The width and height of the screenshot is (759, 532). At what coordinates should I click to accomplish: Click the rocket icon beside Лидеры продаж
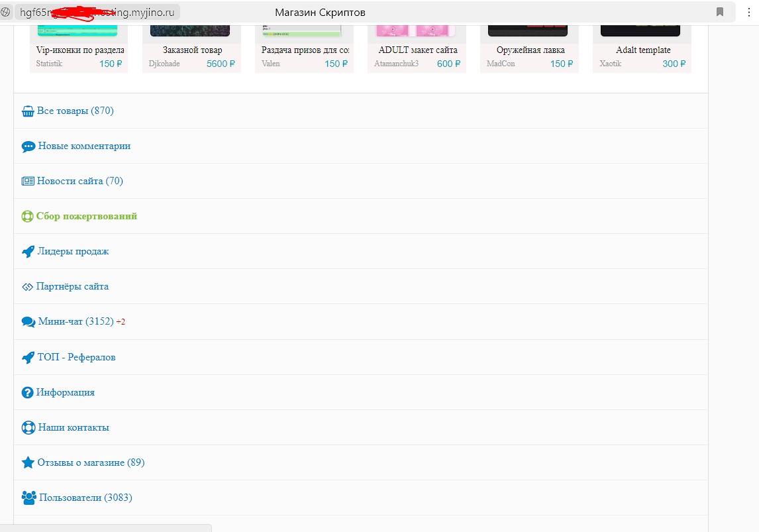point(28,252)
